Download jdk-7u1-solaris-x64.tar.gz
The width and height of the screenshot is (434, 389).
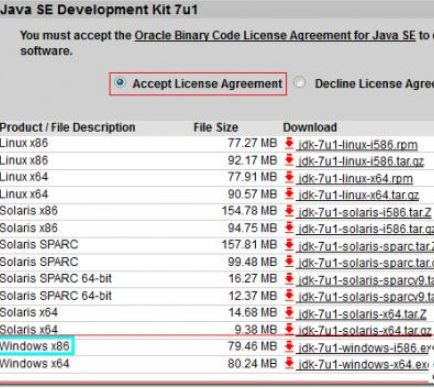point(365,331)
